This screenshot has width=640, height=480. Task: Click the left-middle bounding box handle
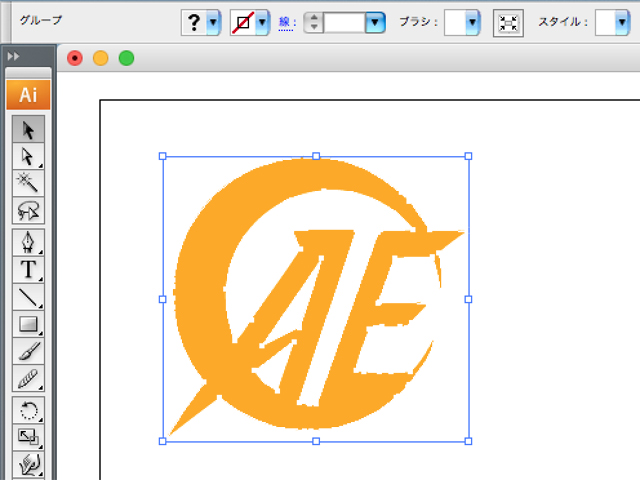162,299
